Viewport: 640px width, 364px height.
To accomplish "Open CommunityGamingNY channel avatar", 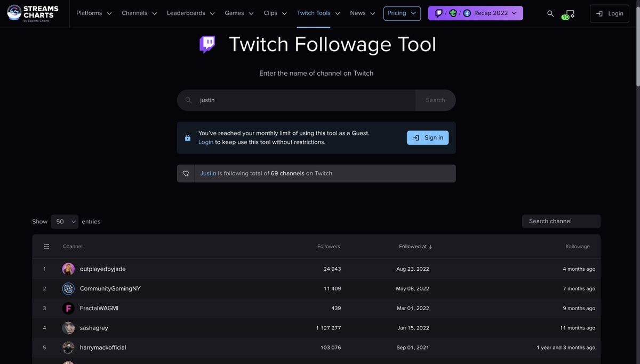I will (68, 289).
